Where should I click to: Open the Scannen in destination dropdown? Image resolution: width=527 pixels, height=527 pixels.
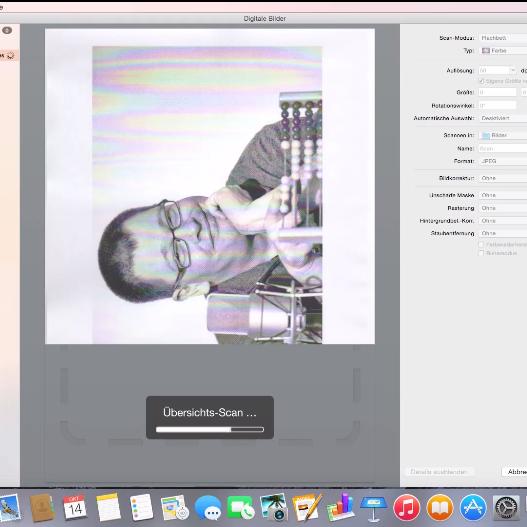(503, 135)
